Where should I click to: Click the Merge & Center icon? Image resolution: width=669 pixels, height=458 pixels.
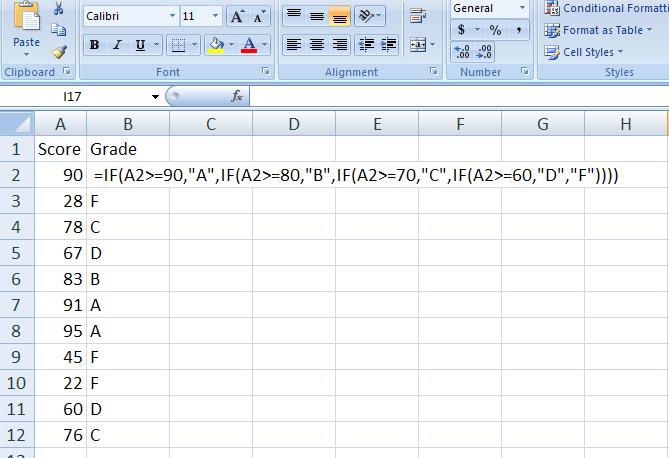click(418, 45)
